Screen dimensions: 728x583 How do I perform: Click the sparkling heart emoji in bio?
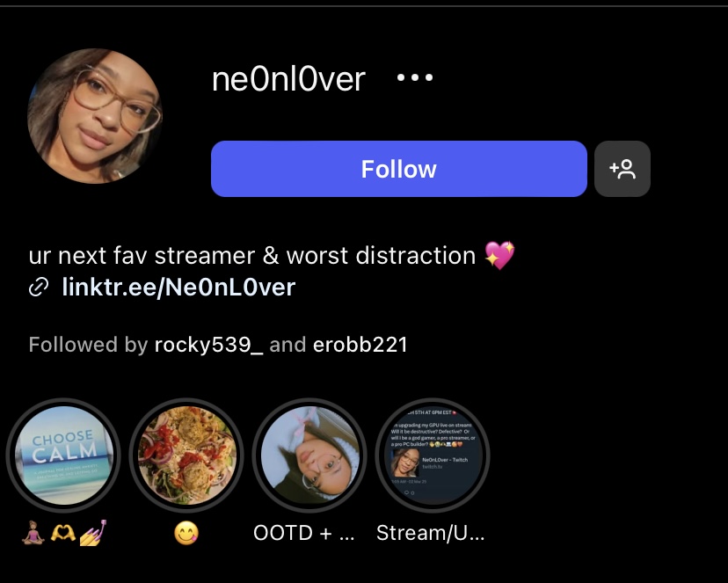[499, 255]
